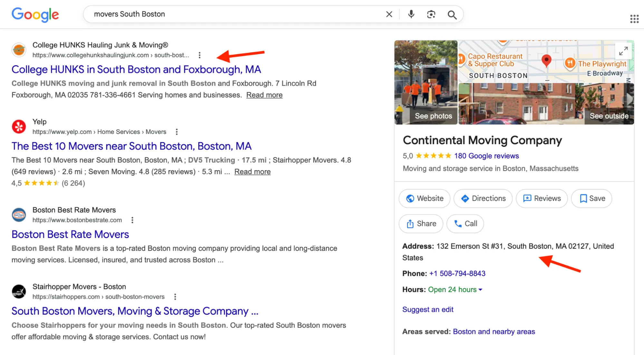Click Suggest an edit
Screen dimensions: 644x355
click(x=428, y=309)
